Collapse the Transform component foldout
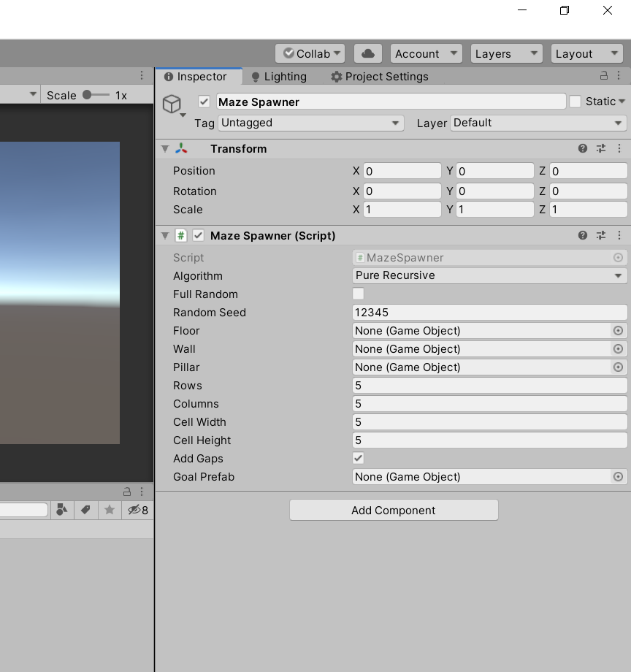The height and width of the screenshot is (672, 631). pos(165,149)
